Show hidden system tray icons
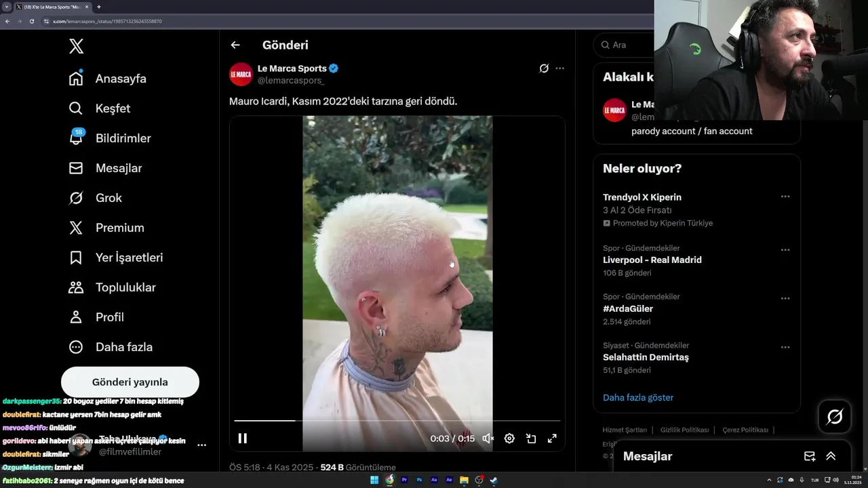Screen dimensions: 868x488 click(x=768, y=480)
